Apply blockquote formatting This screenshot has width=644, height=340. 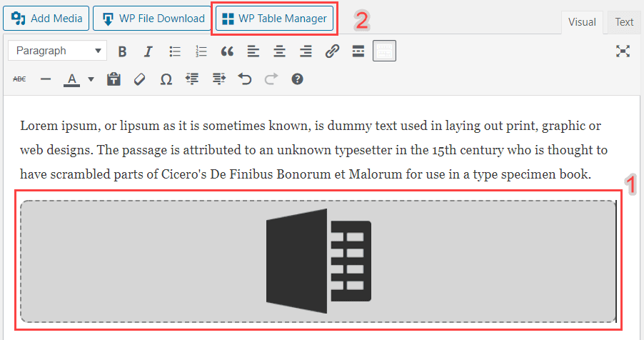pyautogui.click(x=228, y=51)
